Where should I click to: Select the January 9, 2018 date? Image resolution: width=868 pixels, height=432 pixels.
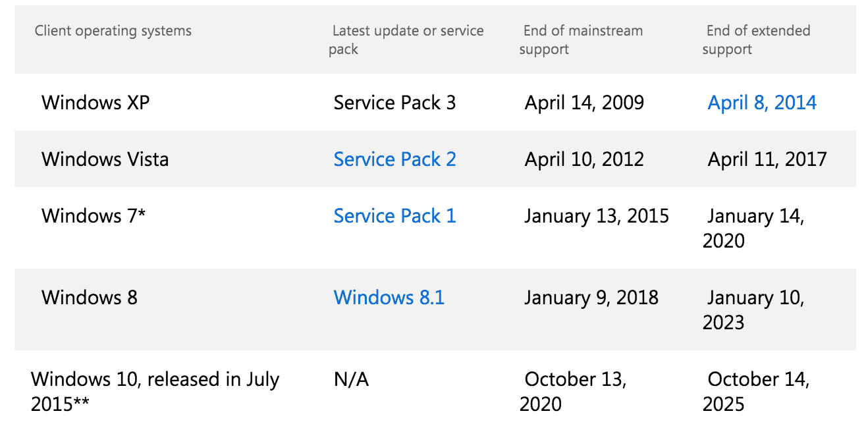pyautogui.click(x=591, y=298)
